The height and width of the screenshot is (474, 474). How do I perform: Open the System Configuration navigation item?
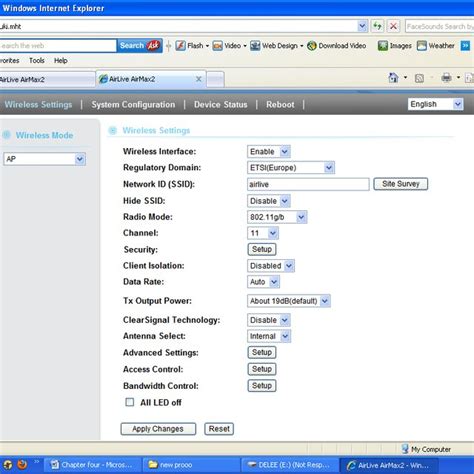(133, 105)
